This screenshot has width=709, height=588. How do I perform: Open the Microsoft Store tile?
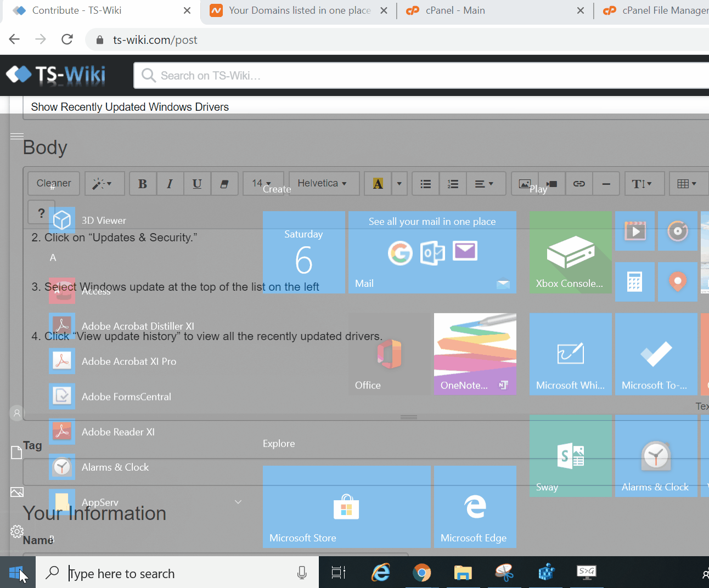346,507
